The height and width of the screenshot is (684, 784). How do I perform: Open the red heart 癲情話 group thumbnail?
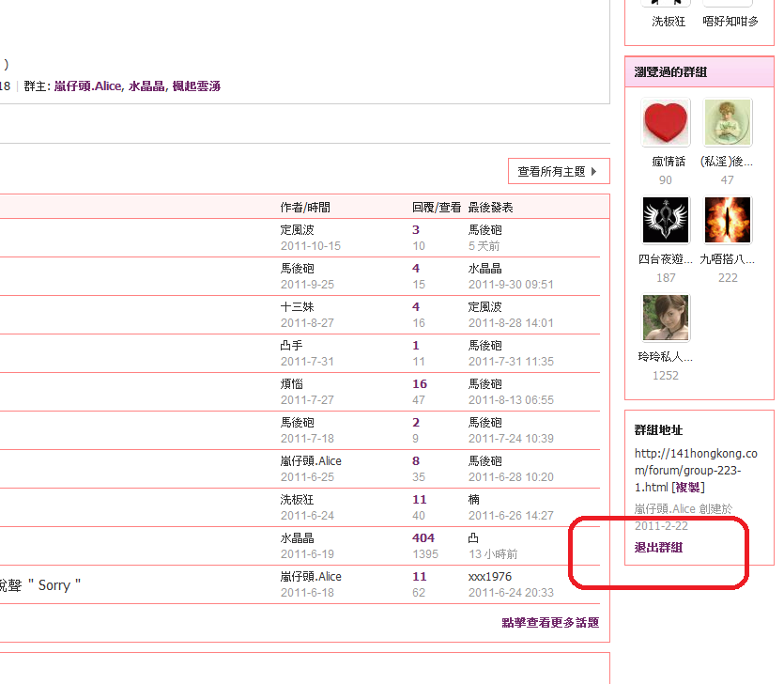666,122
